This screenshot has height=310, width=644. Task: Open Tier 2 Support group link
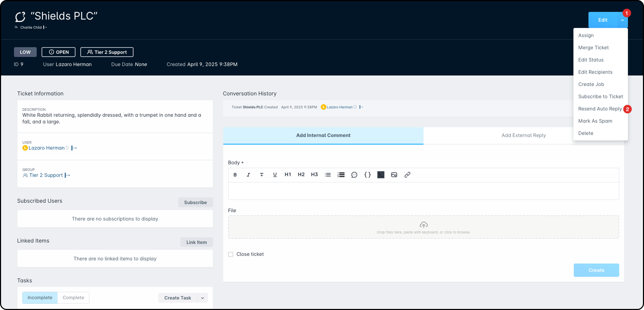[46, 175]
